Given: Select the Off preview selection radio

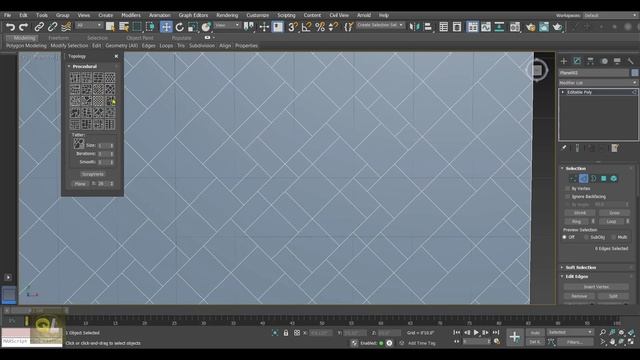Looking at the screenshot, I should pos(564,237).
